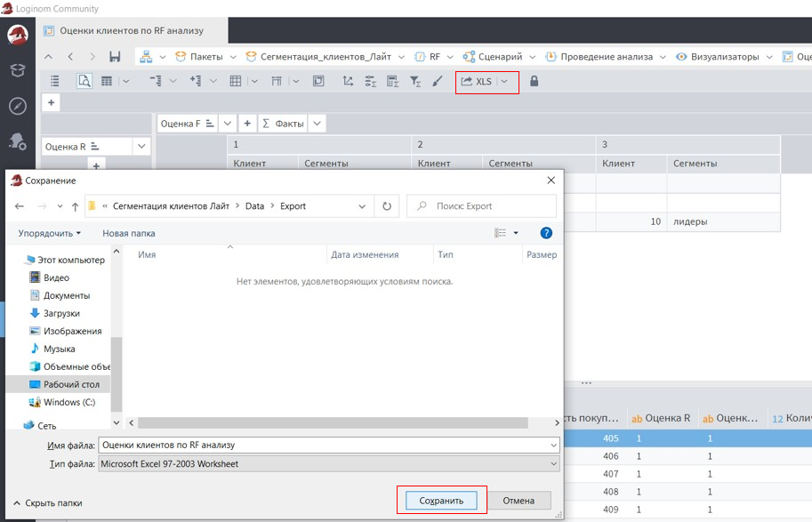Click the Факты sigma button
This screenshot has width=812, height=522.
pos(284,124)
